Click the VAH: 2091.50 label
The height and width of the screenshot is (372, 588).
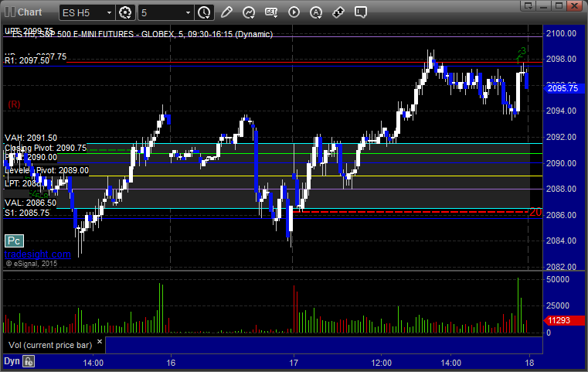point(31,138)
